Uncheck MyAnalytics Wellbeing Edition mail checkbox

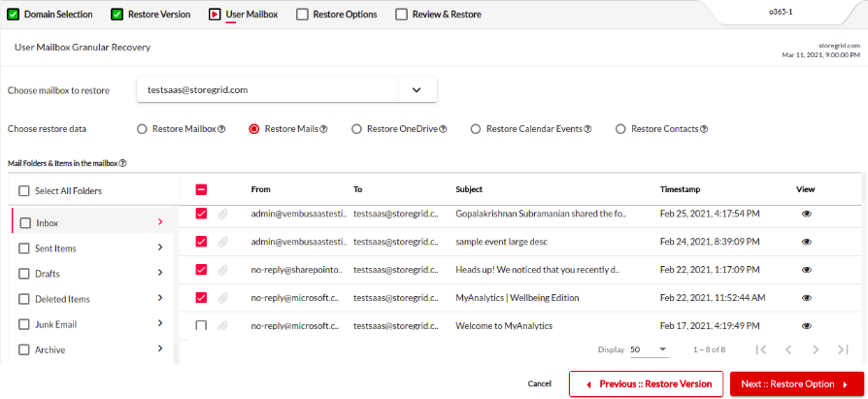click(x=202, y=298)
